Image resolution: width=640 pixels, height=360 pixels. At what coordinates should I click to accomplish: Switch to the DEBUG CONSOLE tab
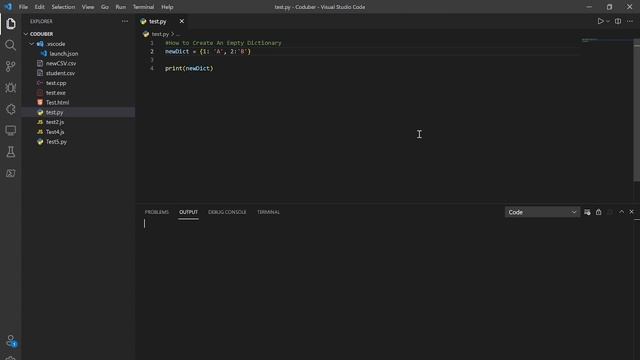pos(227,212)
